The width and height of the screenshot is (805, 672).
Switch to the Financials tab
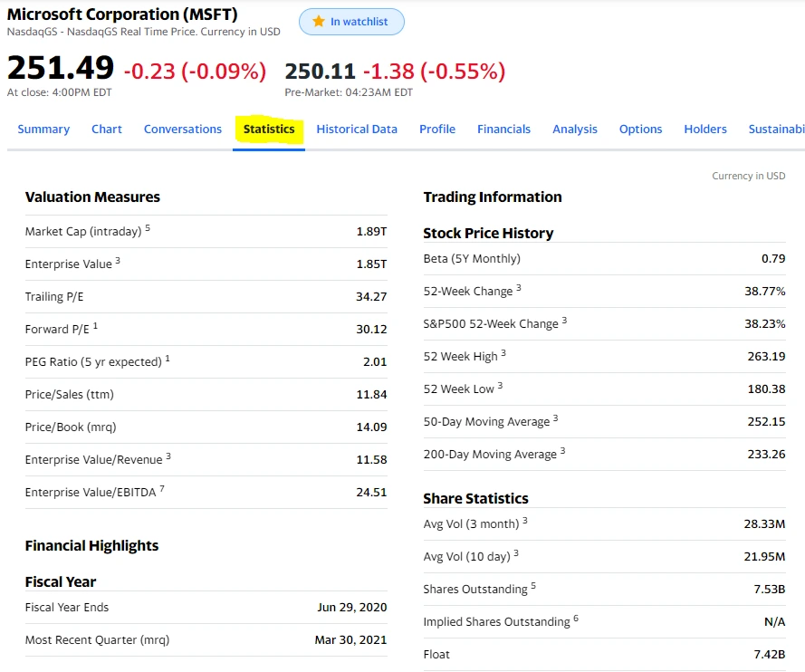pyautogui.click(x=503, y=129)
